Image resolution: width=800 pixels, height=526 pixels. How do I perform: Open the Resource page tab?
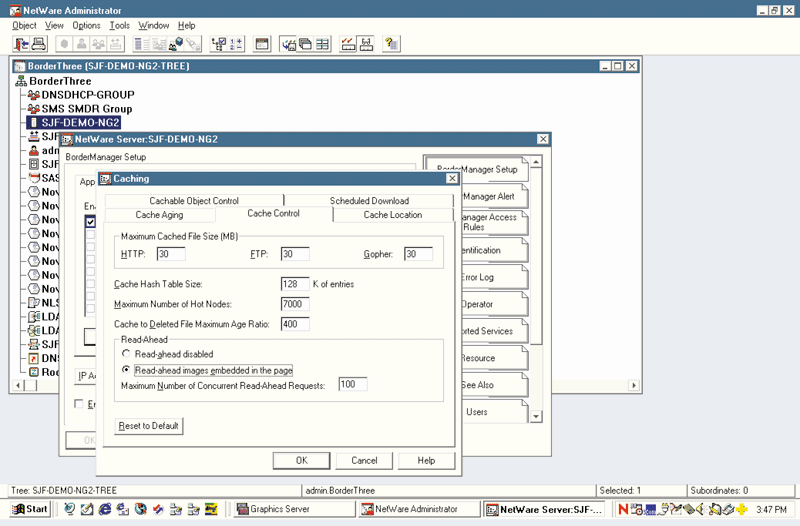coord(494,358)
